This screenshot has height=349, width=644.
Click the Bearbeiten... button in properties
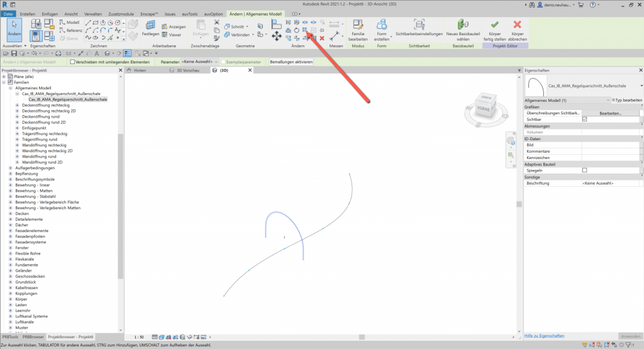pos(610,113)
